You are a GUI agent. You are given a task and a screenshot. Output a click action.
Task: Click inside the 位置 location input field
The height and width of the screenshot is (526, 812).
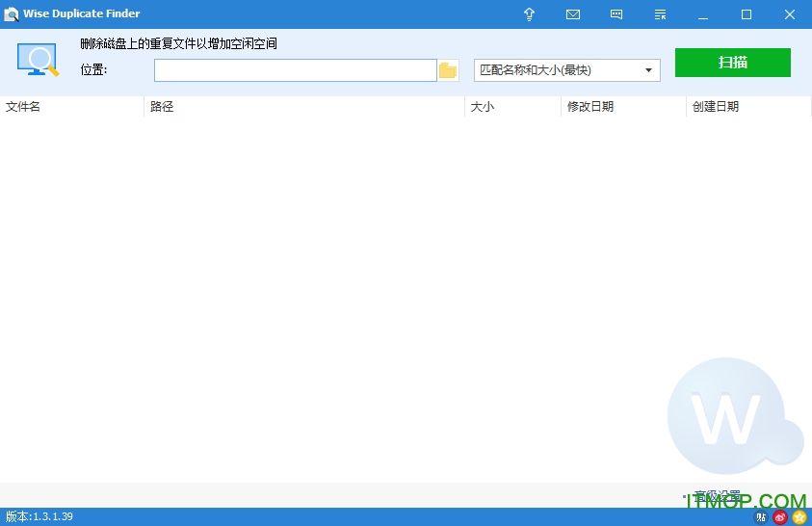295,70
